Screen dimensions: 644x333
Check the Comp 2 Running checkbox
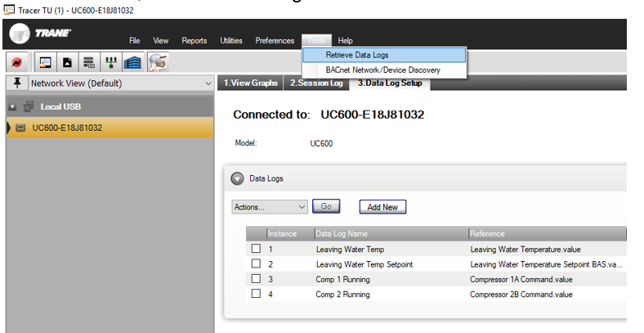click(x=256, y=294)
